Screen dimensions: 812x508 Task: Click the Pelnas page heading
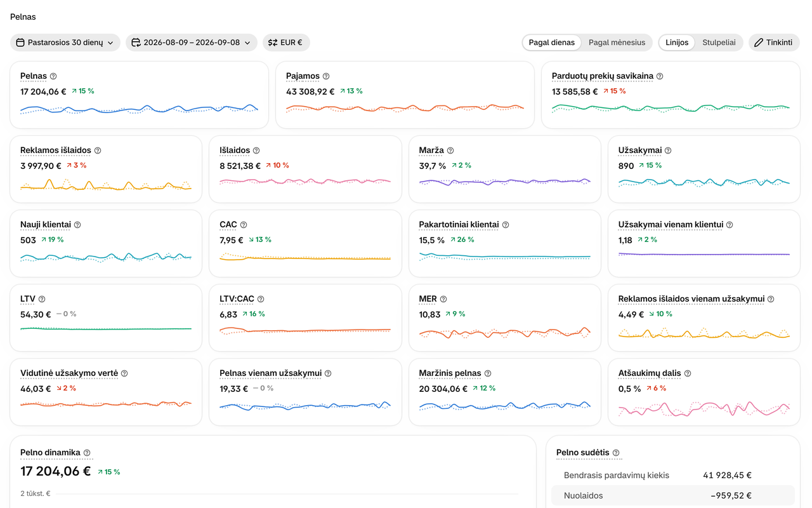[x=23, y=17]
